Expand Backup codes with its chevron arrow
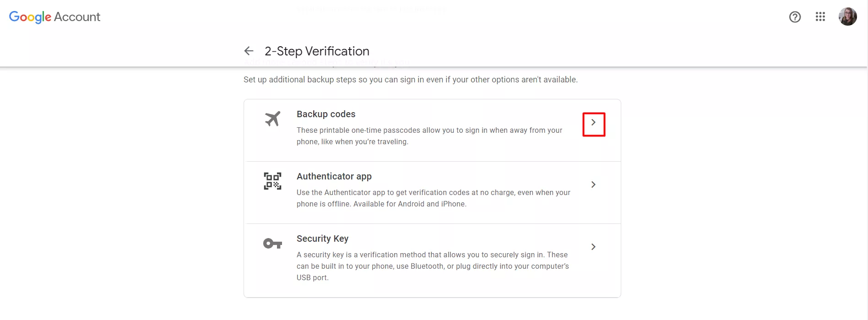 point(593,123)
